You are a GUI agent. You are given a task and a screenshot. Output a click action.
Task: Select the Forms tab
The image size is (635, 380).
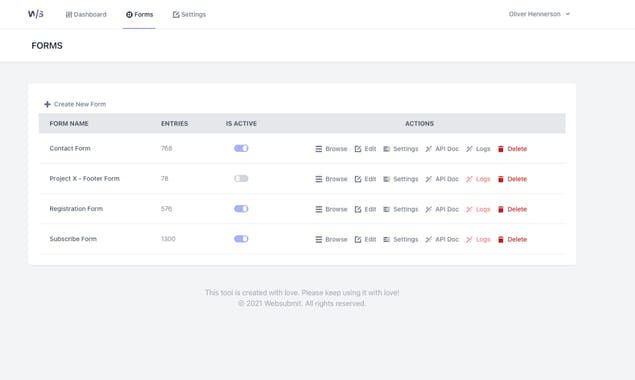coord(139,15)
